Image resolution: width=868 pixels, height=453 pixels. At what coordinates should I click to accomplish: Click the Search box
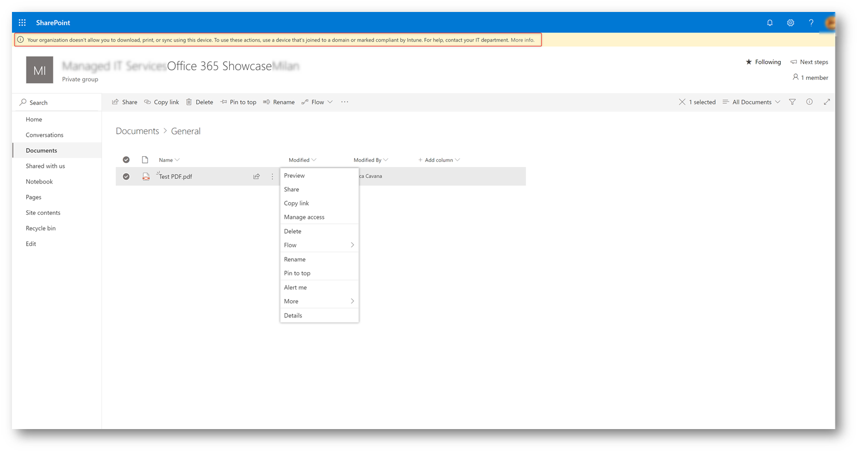point(57,103)
